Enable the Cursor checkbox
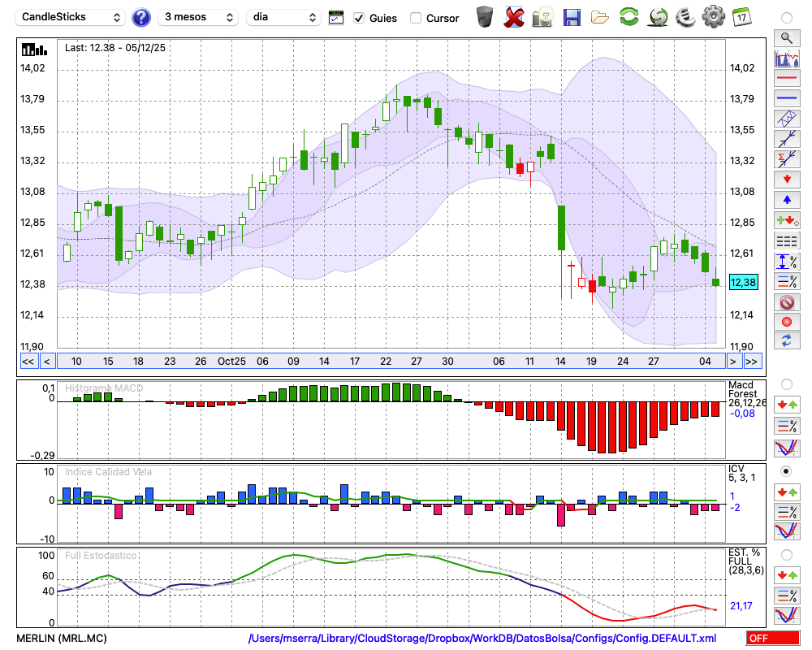 pos(415,18)
